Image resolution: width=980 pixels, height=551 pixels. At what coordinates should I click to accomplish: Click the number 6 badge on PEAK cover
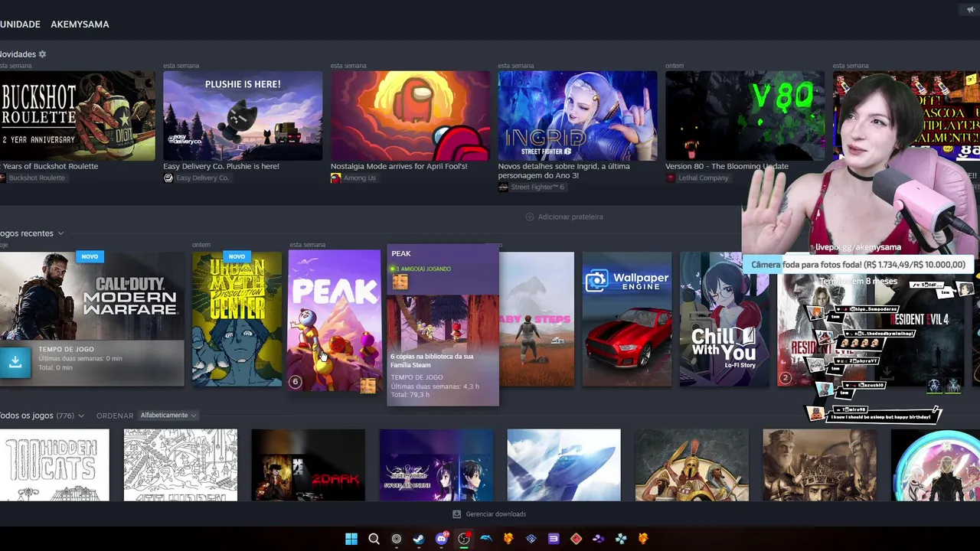pyautogui.click(x=296, y=381)
